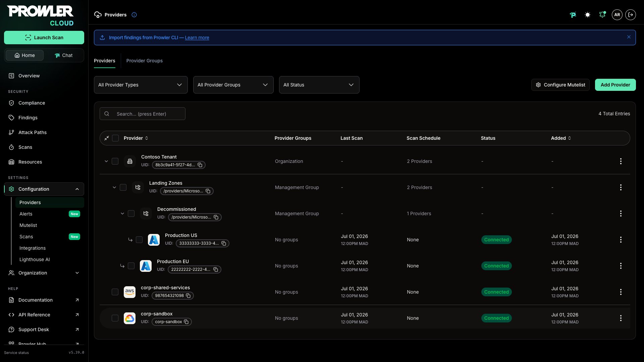The height and width of the screenshot is (362, 644).
Task: Open actions menu for Production EU
Action: tap(621, 266)
